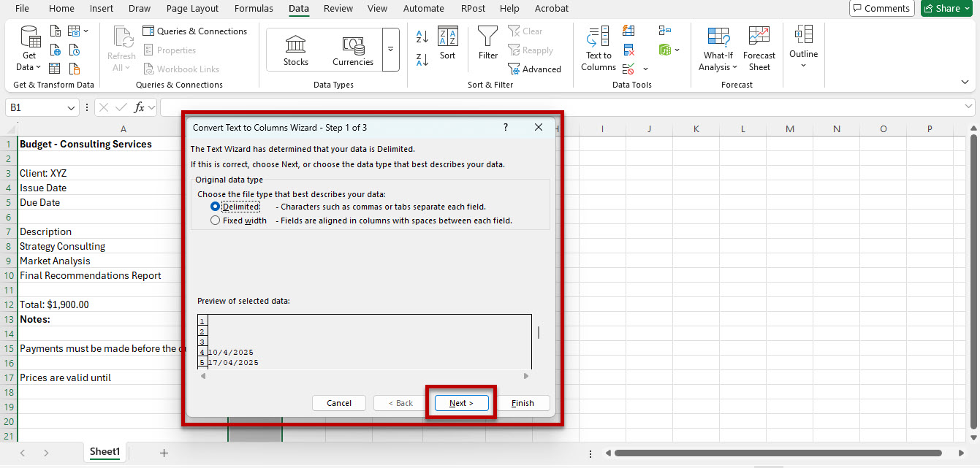This screenshot has height=468, width=980.
Task: Open Advanced filter options
Action: [535, 69]
